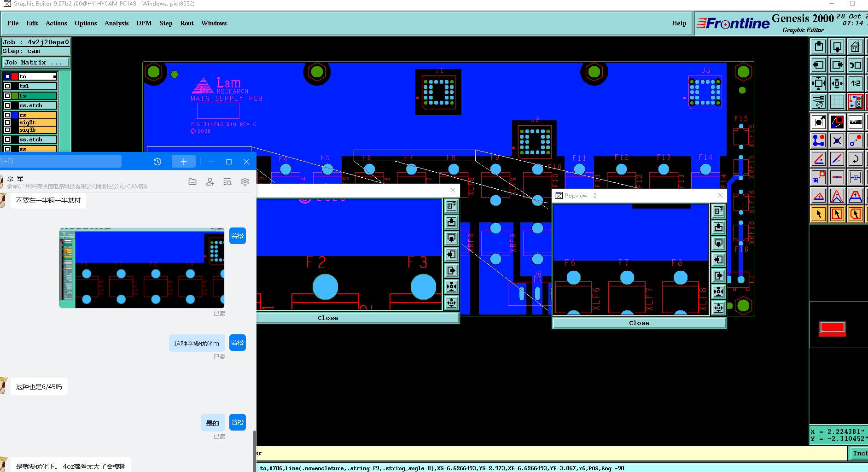Open the grid display icon
Screen dimensions: 868x472
837,102
